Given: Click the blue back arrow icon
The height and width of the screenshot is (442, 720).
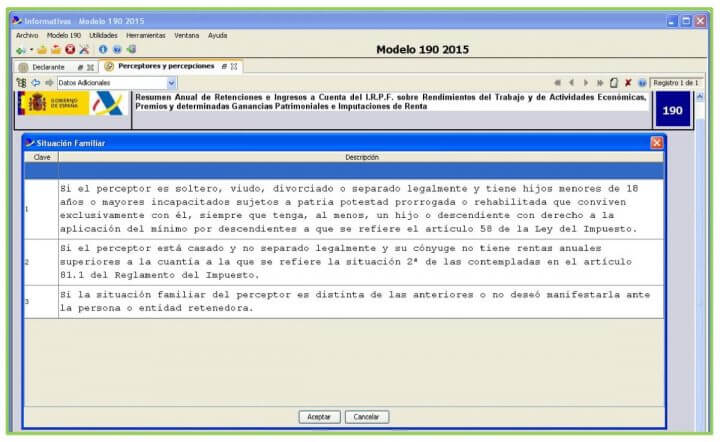Looking at the screenshot, I should [x=35, y=83].
